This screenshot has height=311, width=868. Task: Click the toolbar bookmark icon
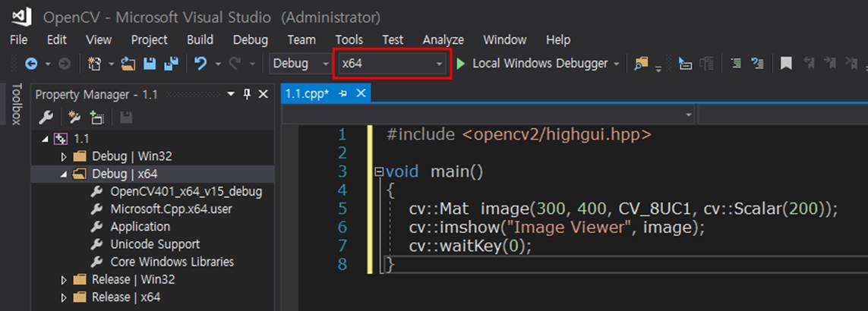click(786, 64)
